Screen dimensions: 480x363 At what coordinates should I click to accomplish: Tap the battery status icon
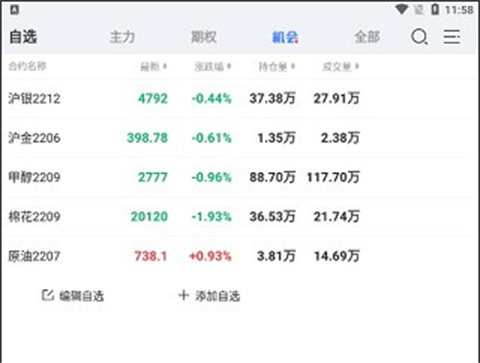[435, 9]
